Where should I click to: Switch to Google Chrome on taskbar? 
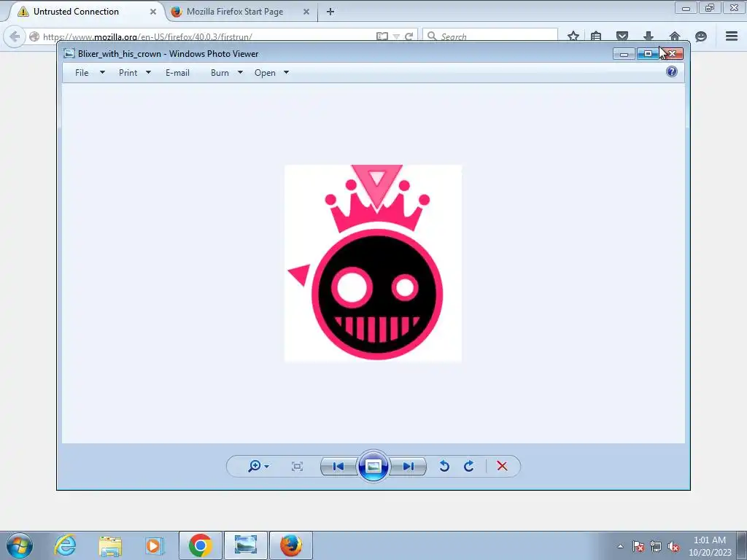coord(201,545)
